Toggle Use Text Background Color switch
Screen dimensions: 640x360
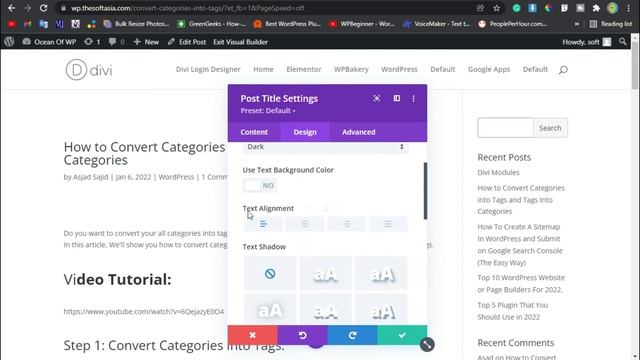click(x=260, y=185)
